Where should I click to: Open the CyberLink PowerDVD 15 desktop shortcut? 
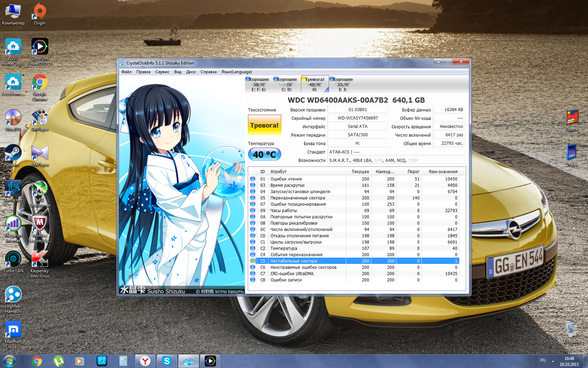[x=40, y=52]
